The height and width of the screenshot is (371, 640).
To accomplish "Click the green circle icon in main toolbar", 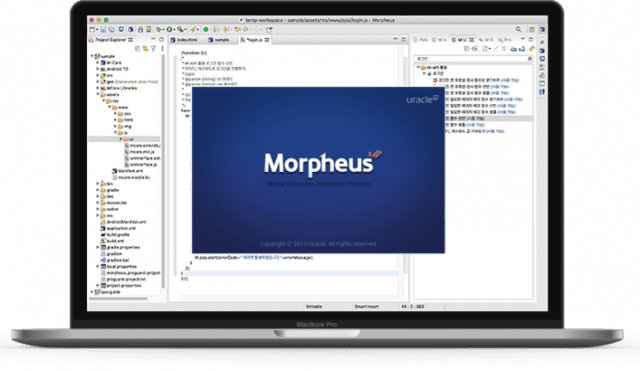I will click(x=206, y=29).
